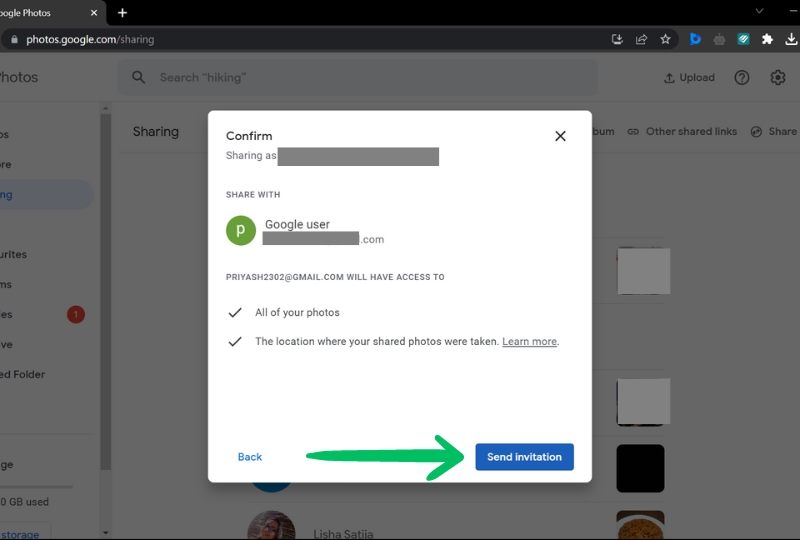Open the tab search chevron dropdown
This screenshot has height=540, width=800.
759,11
